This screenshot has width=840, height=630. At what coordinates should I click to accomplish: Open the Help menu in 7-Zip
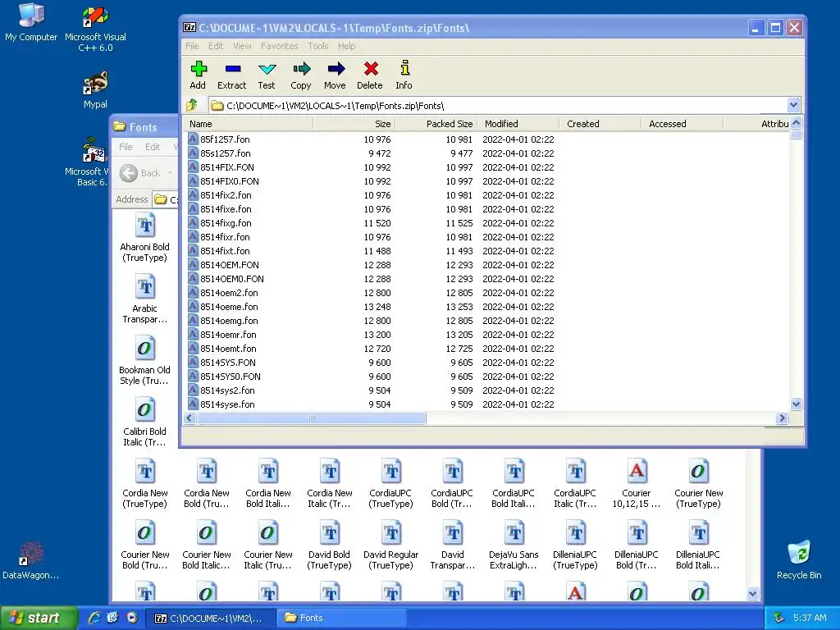click(347, 46)
